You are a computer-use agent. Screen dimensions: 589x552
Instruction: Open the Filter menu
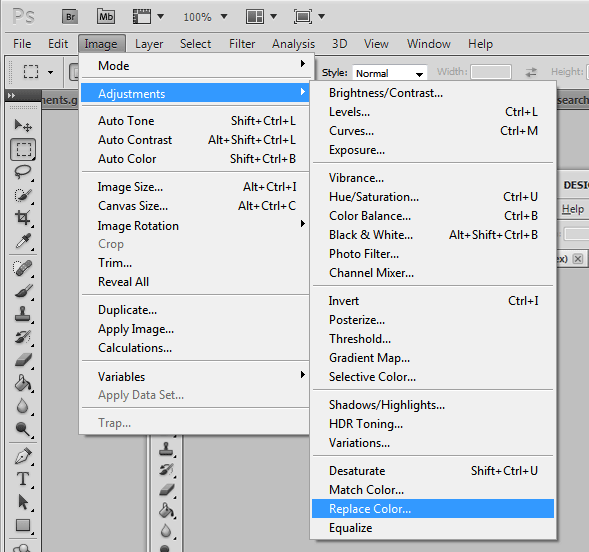(242, 44)
